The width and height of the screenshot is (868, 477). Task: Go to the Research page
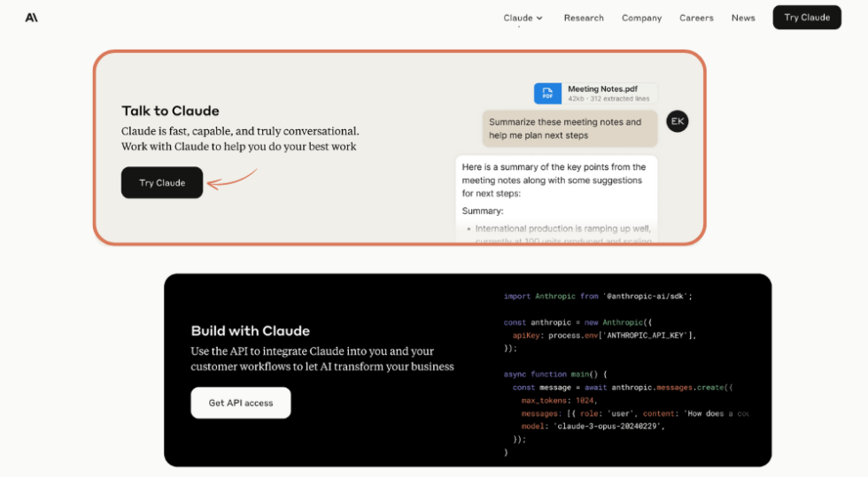click(584, 18)
